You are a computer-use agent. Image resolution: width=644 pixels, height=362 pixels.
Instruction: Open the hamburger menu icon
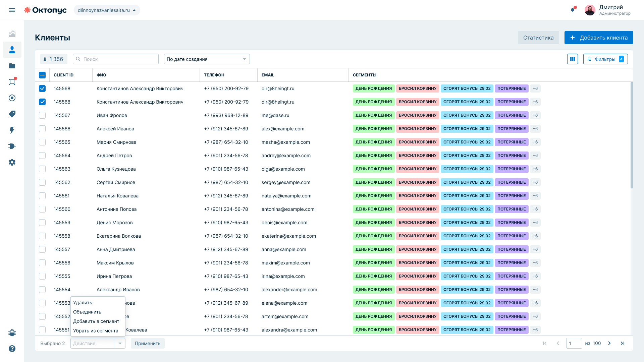click(x=12, y=10)
